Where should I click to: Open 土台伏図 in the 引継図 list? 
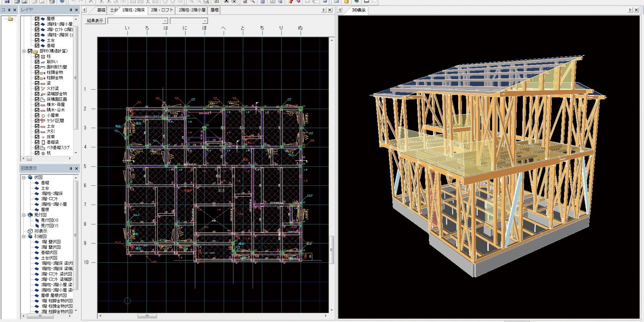(49, 258)
